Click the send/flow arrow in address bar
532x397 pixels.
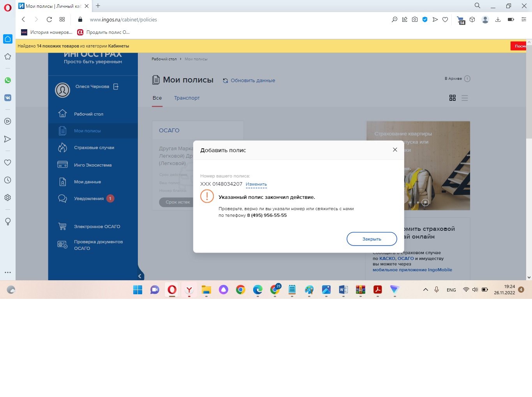(x=435, y=19)
